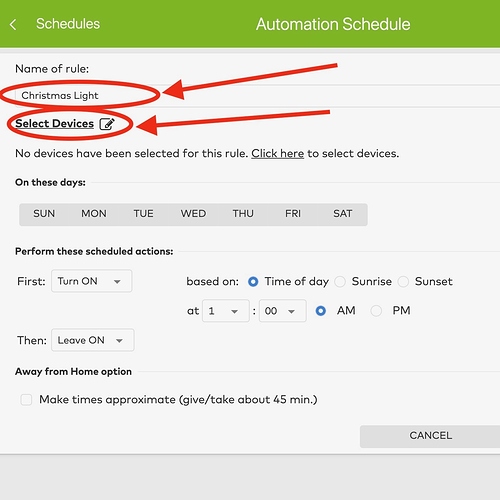Open the Turn ON action dropdown
Image resolution: width=500 pixels, height=500 pixels.
coord(92,281)
